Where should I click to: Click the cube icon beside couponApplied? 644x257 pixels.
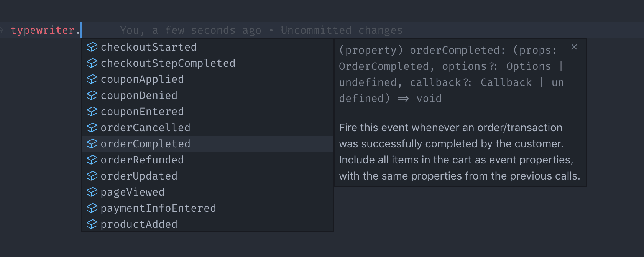click(92, 79)
